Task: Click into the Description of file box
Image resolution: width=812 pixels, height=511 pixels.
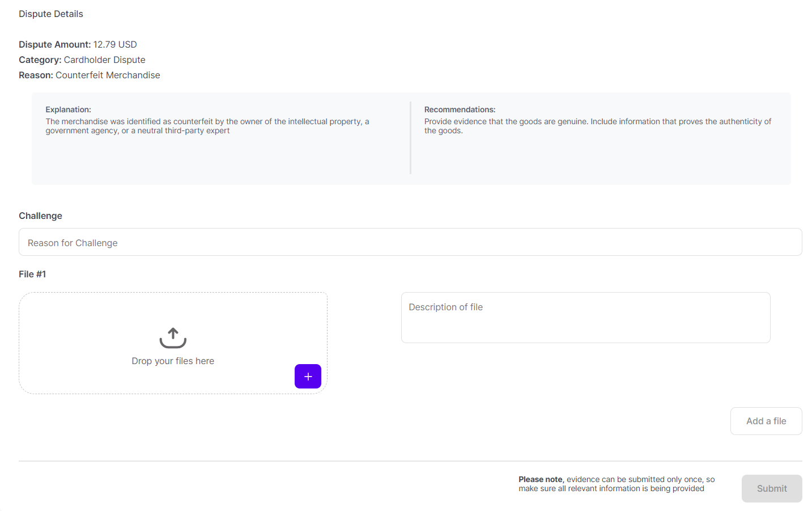Action: (x=585, y=318)
